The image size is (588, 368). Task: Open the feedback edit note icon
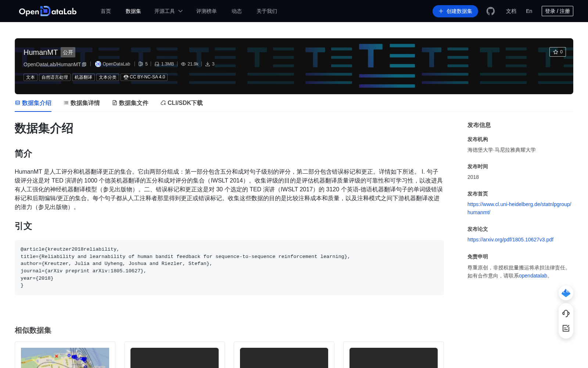point(566,328)
